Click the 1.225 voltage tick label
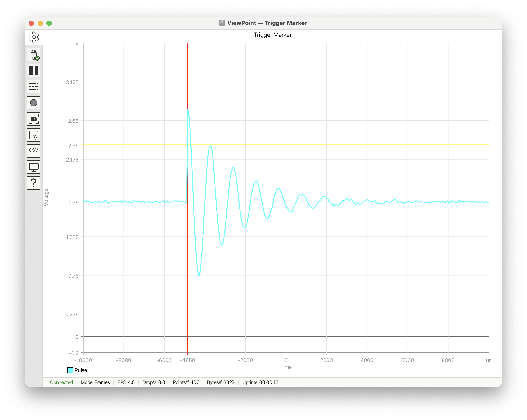 (x=72, y=237)
